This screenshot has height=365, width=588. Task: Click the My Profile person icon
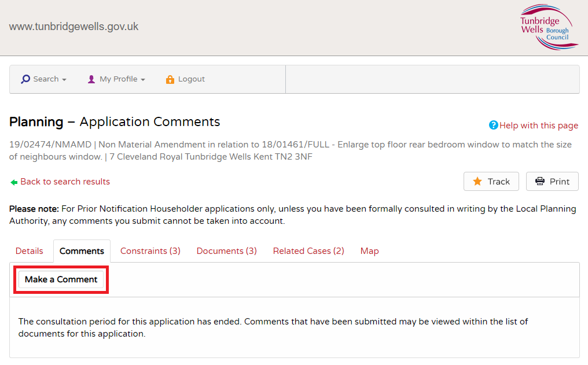click(x=91, y=79)
